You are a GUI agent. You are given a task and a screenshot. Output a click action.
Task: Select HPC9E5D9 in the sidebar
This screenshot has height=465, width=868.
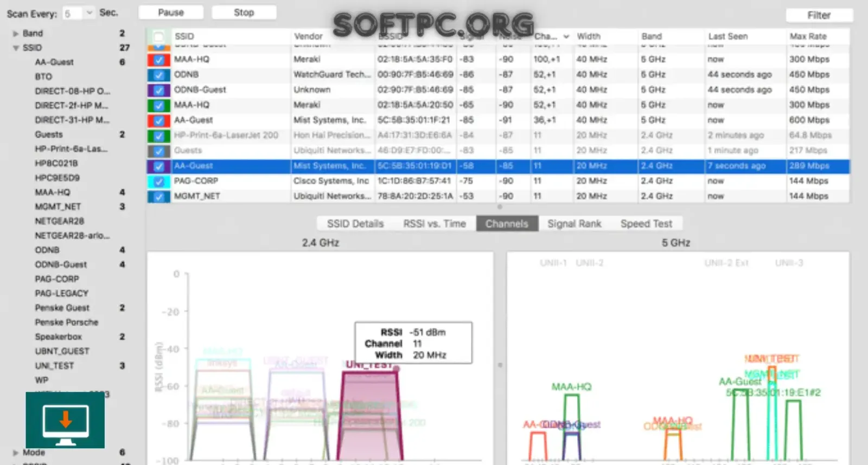tap(57, 178)
